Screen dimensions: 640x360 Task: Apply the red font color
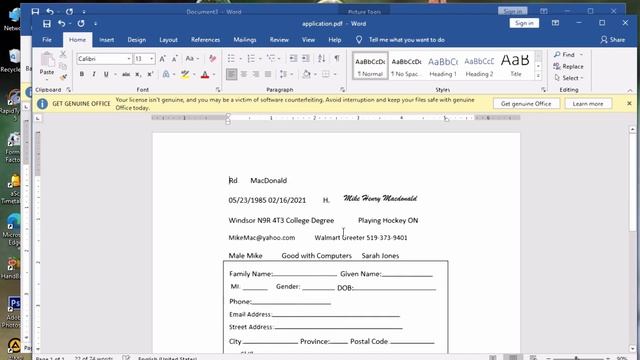coord(205,74)
